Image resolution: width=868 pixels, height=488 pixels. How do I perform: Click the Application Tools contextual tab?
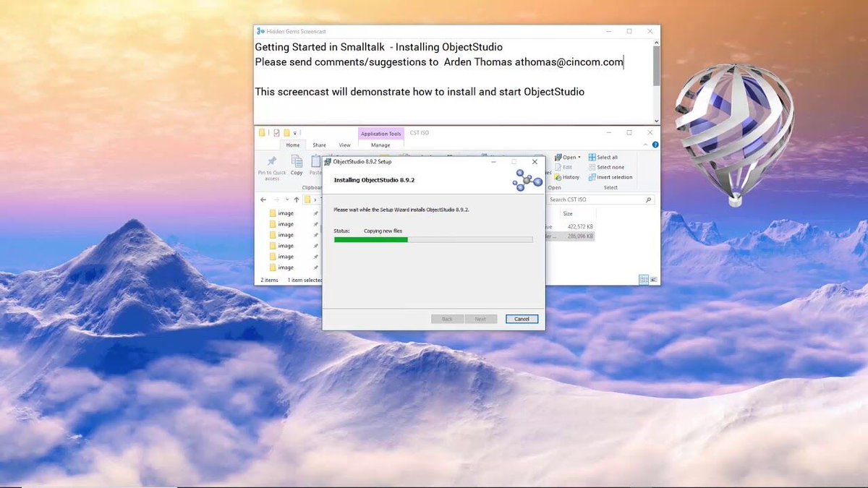(380, 134)
